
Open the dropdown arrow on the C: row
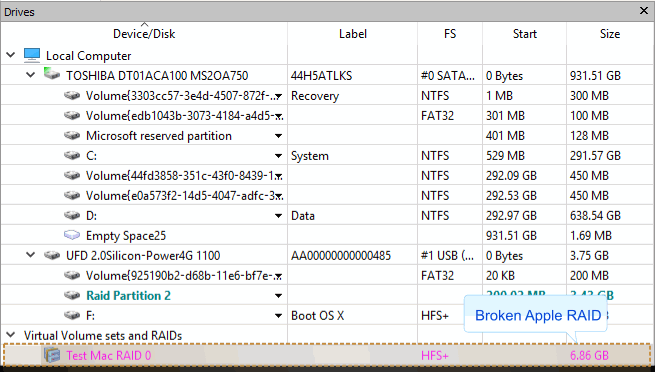(x=278, y=156)
